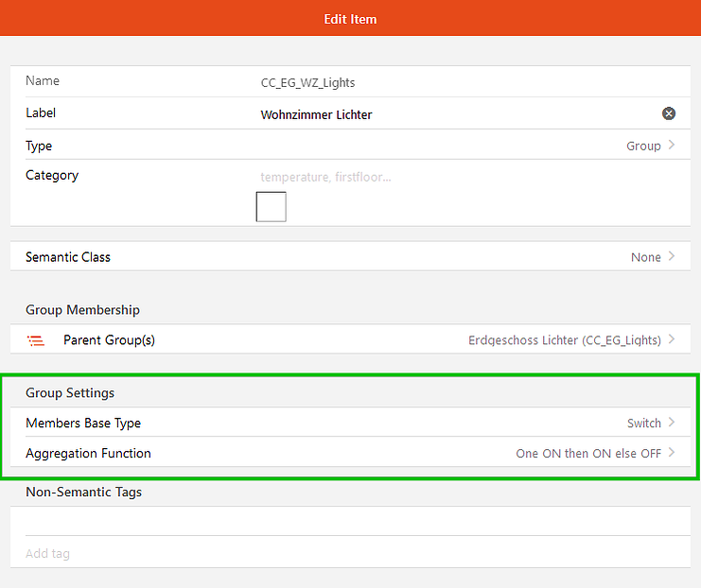
Task: Click the CC_EG_WZ_Lights name value
Action: coord(307,82)
